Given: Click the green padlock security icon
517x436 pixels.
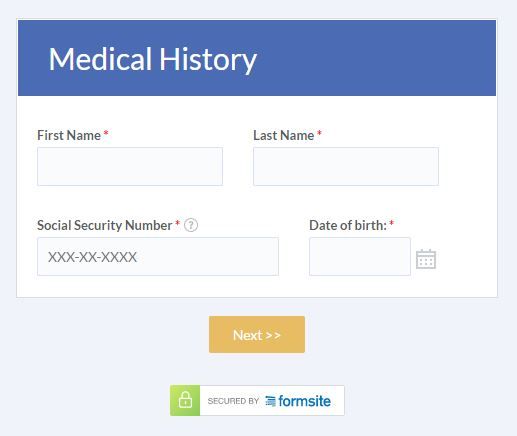Looking at the screenshot, I should tap(185, 400).
